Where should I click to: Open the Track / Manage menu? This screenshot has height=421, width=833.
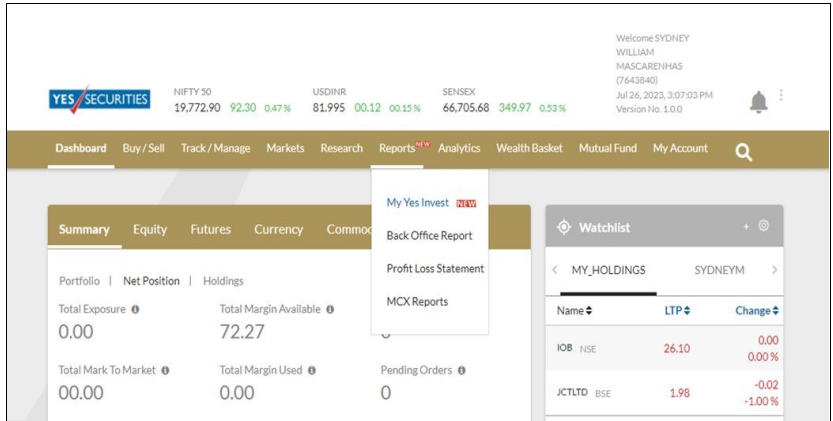[215, 148]
